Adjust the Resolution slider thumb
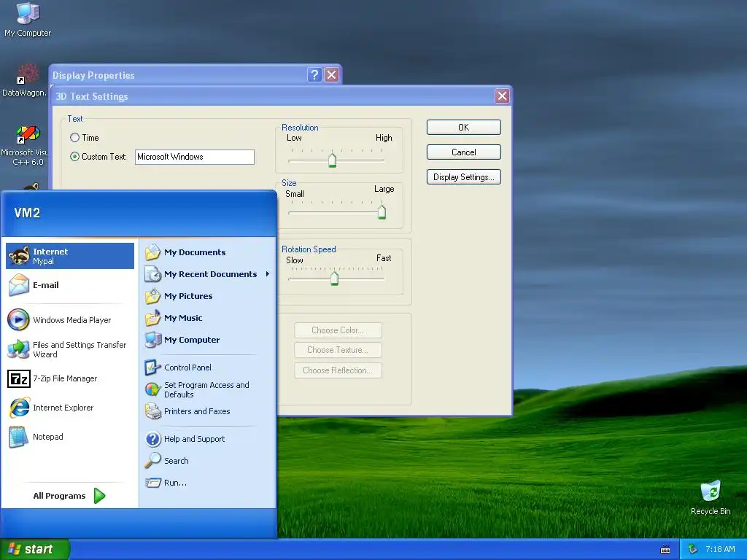747x560 pixels. [332, 160]
